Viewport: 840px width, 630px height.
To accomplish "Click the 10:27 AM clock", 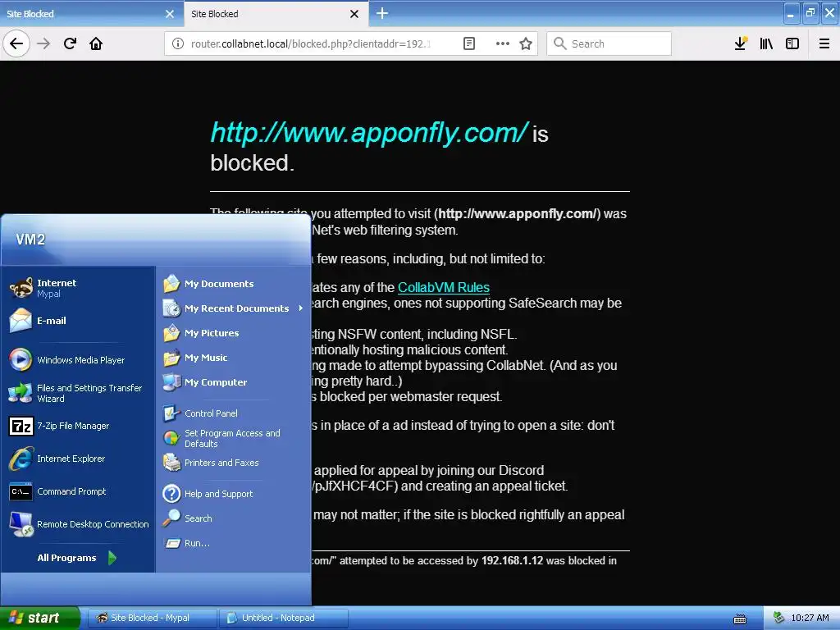I will [810, 618].
